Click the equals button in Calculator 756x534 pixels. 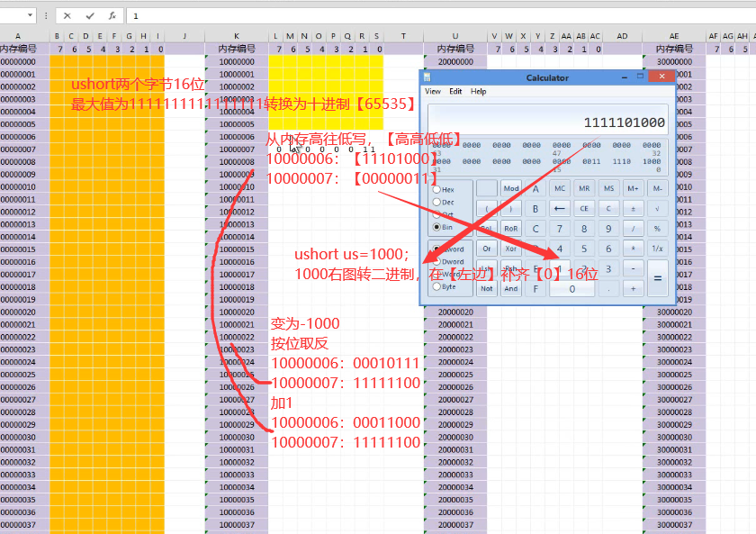pyautogui.click(x=658, y=278)
